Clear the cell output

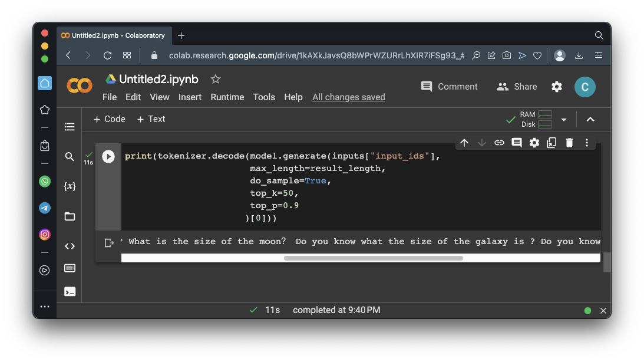(x=109, y=243)
